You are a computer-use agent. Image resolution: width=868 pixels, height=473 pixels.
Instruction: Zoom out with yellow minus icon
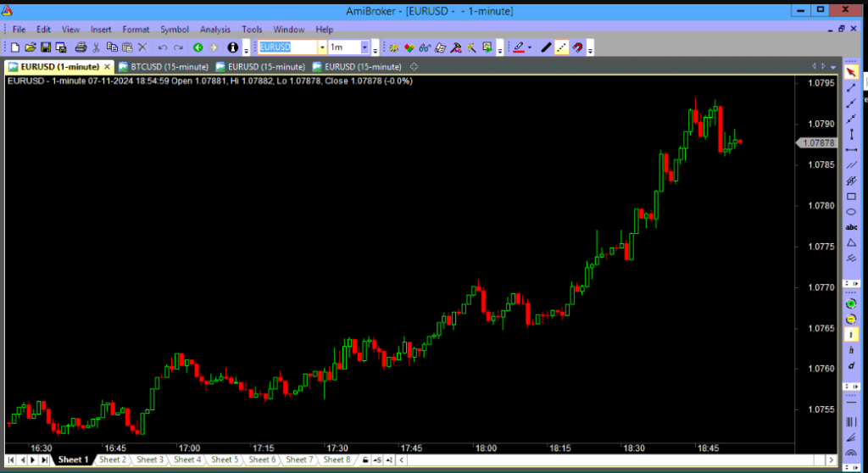point(851,319)
